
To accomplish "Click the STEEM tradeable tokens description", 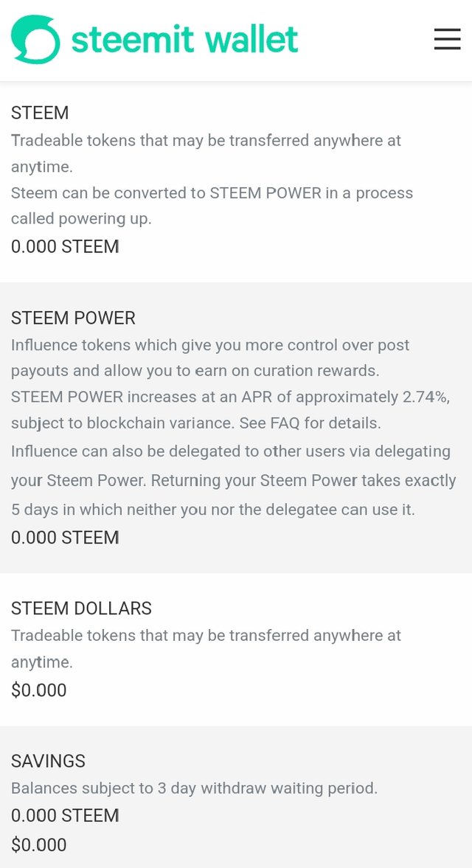I will coord(206,153).
